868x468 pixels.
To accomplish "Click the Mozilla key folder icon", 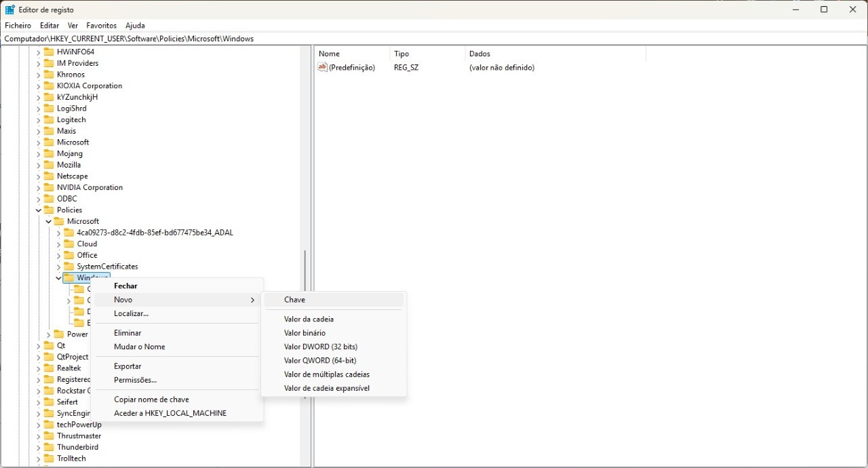I will (49, 165).
